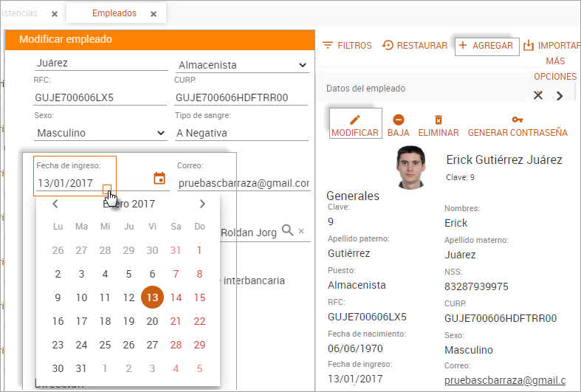
Task: Click the Baja employee icon
Action: click(x=399, y=120)
